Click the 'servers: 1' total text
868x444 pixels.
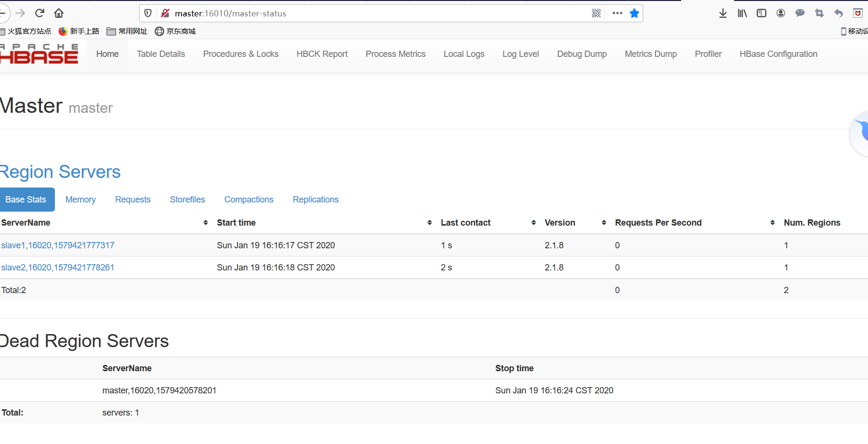tap(120, 413)
